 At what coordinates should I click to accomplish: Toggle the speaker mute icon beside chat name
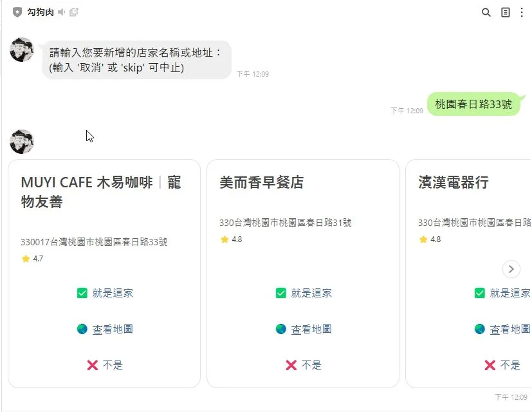click(62, 12)
